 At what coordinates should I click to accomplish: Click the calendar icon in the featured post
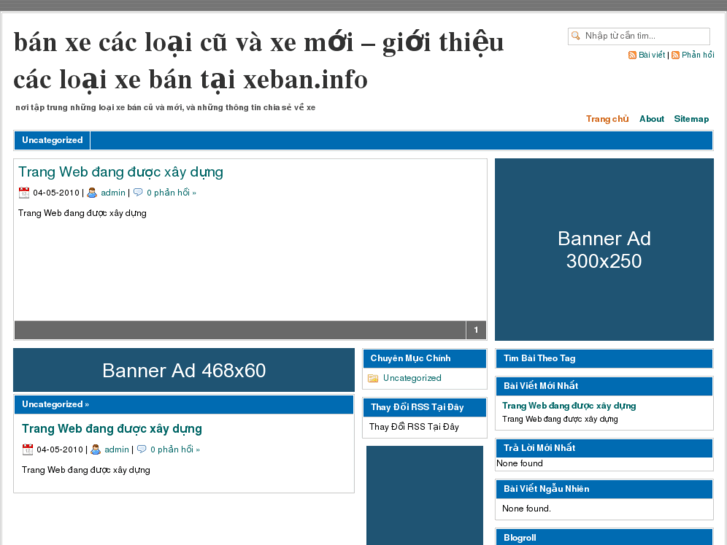pyautogui.click(x=24, y=192)
